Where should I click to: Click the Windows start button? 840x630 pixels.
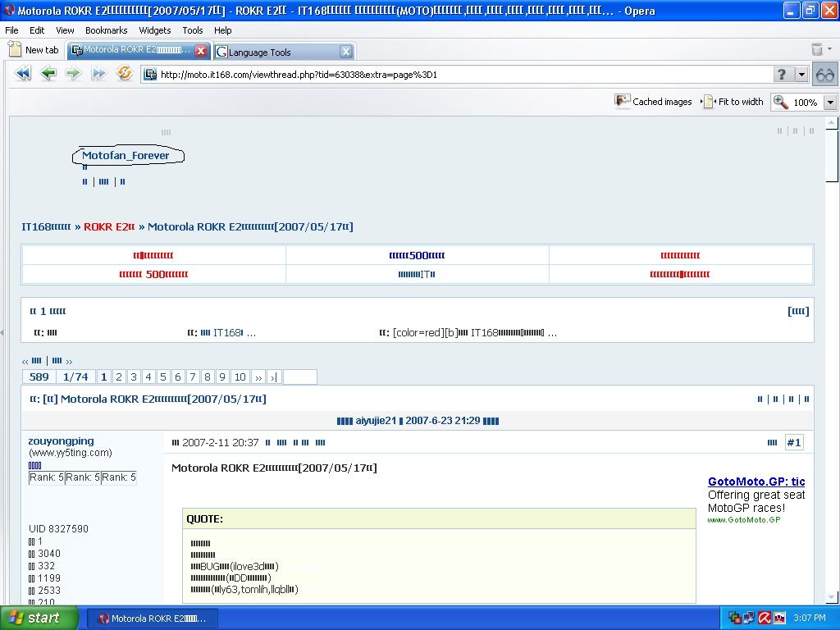pyautogui.click(x=39, y=618)
